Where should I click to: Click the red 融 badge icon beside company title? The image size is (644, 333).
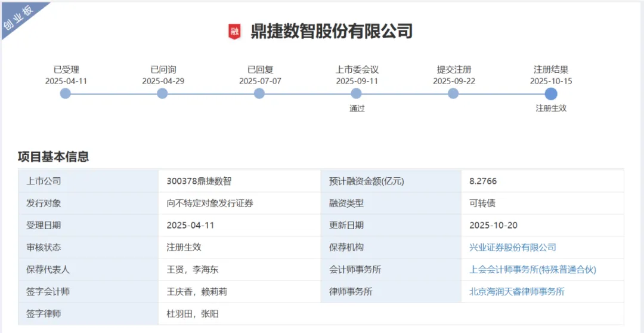click(x=234, y=32)
